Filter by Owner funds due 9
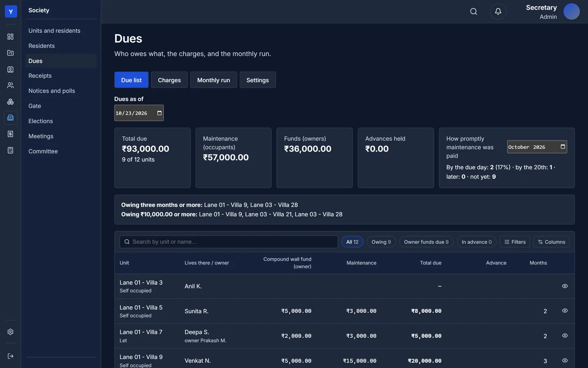588x368 pixels. tap(426, 242)
